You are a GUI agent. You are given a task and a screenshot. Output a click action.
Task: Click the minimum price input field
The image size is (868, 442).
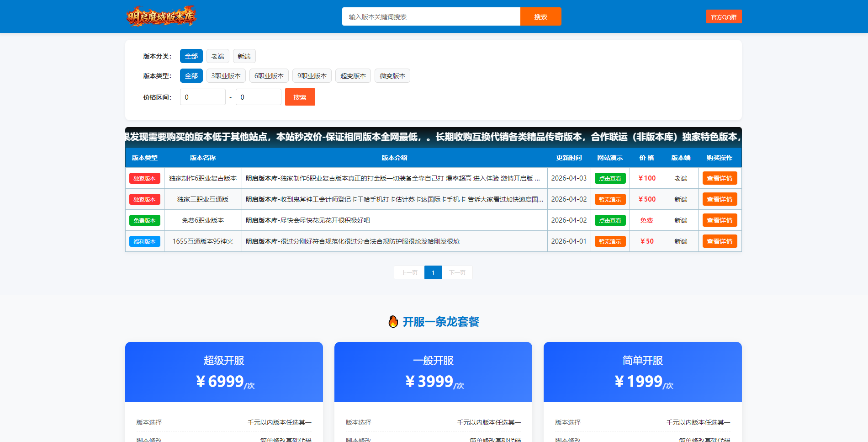point(202,97)
